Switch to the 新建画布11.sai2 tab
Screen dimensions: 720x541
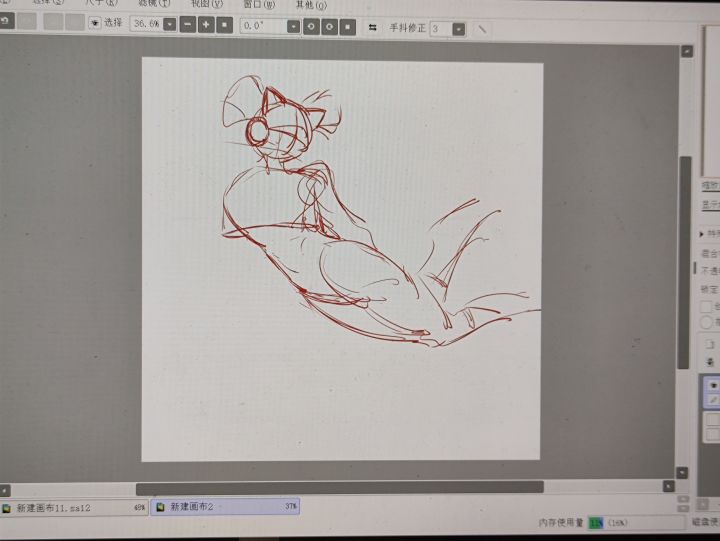(74, 508)
